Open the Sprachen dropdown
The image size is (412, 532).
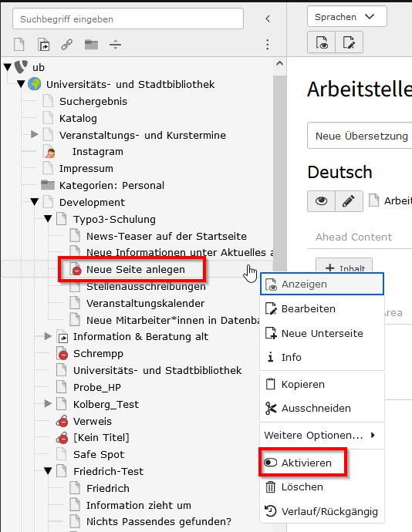coord(346,17)
